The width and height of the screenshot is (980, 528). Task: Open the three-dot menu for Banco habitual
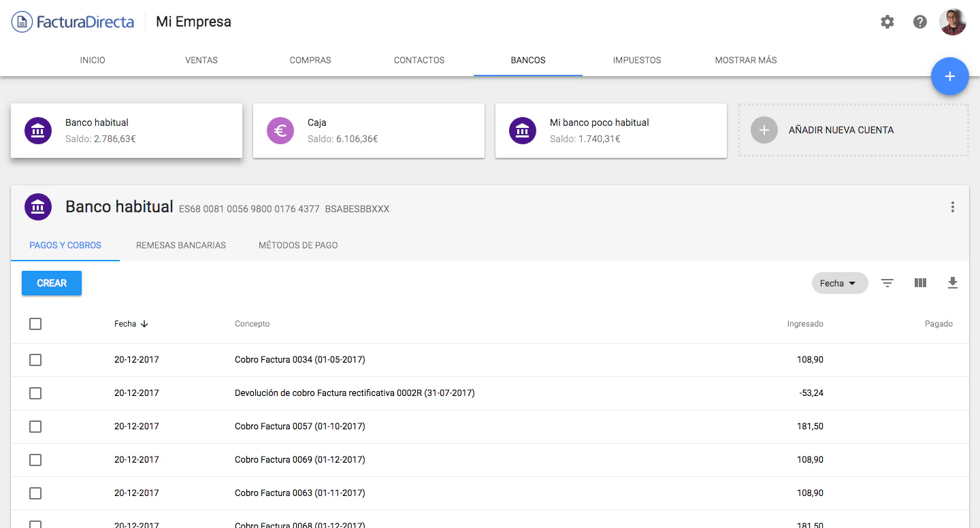(x=953, y=207)
